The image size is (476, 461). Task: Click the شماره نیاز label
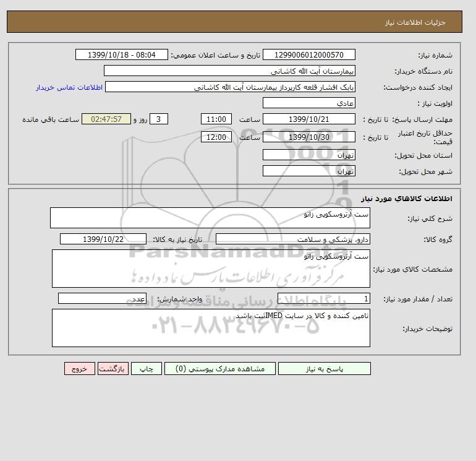click(435, 55)
